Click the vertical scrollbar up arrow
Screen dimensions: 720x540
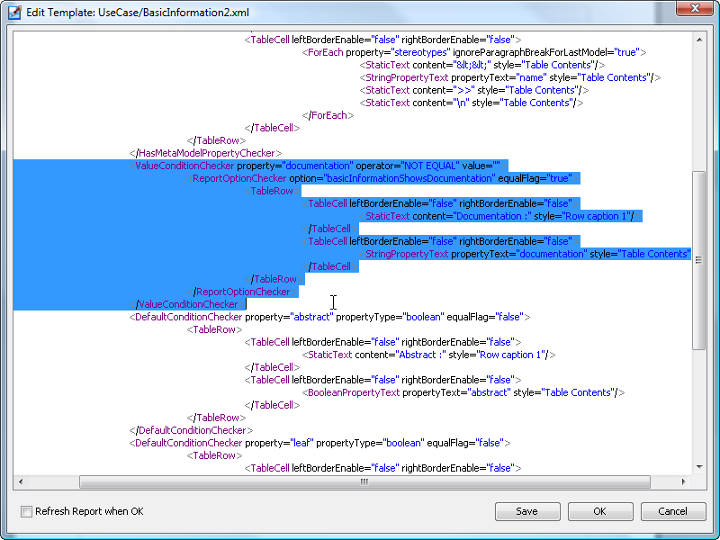pos(699,40)
